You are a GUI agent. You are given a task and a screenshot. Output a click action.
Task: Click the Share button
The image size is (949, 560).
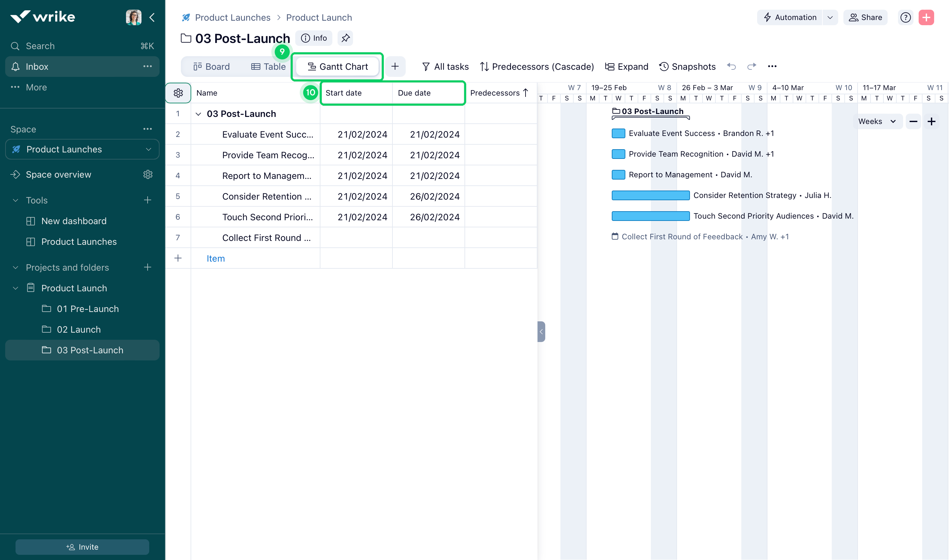point(865,17)
